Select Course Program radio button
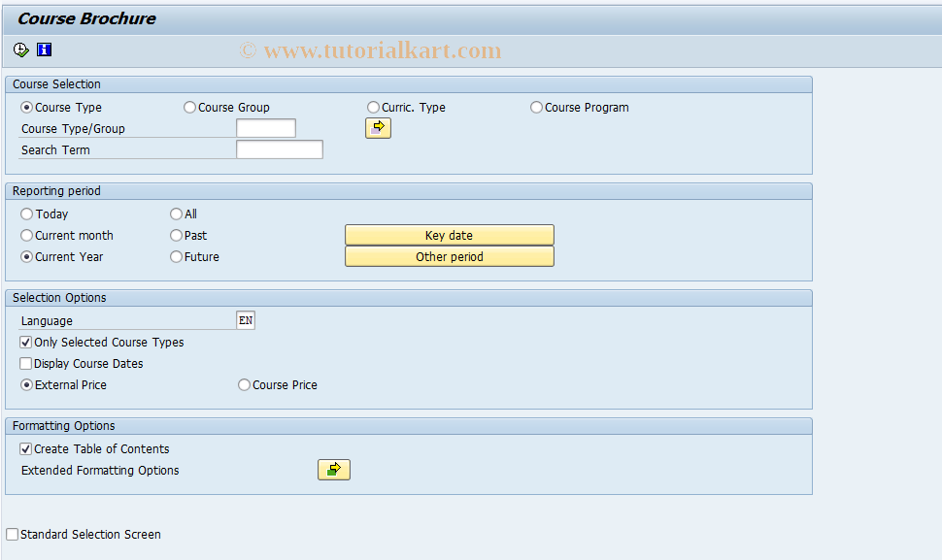Image resolution: width=942 pixels, height=560 pixels. [536, 108]
